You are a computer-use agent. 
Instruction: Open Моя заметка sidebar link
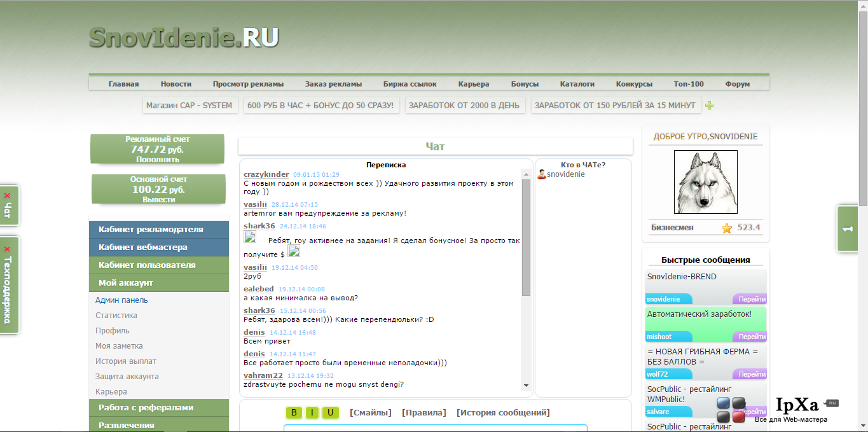(119, 346)
